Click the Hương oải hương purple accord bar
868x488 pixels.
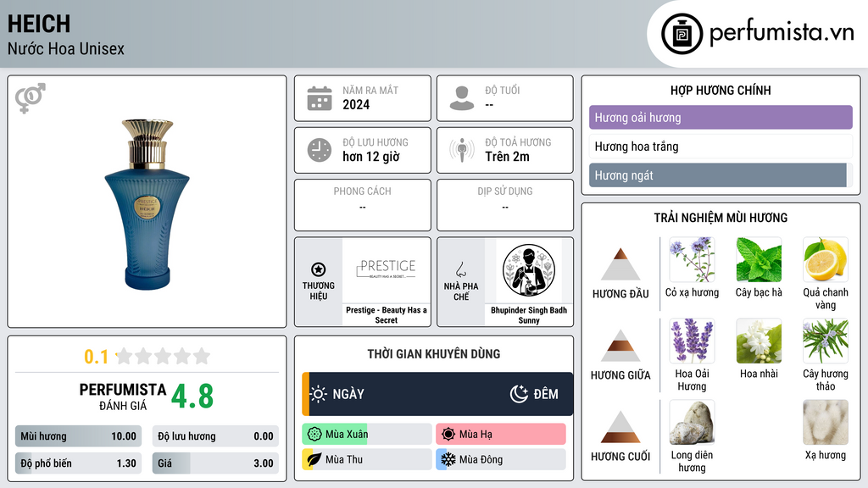(721, 117)
